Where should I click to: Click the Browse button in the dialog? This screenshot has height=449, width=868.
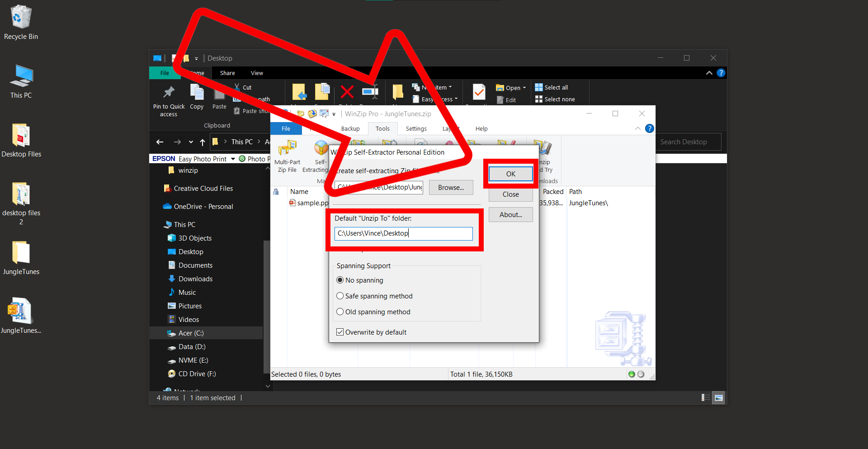450,187
